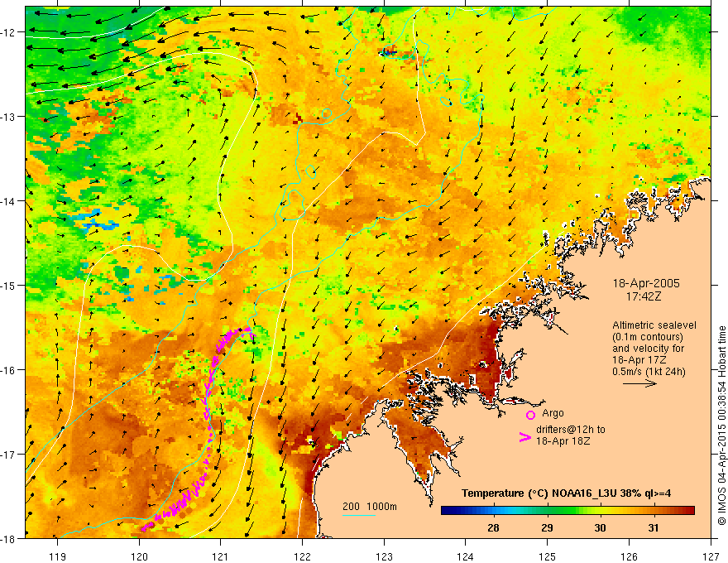Click the '200 1000m' depth contour label
728x563 pixels.
370,507
